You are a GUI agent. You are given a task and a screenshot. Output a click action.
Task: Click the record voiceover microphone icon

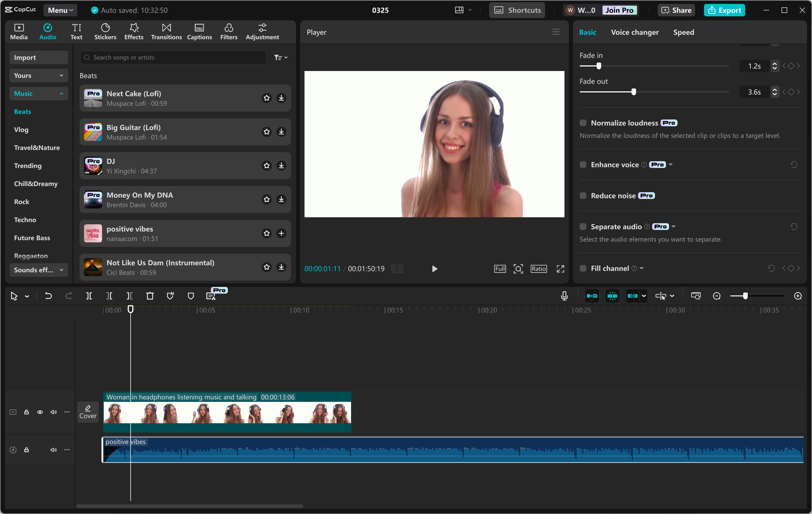coord(564,296)
